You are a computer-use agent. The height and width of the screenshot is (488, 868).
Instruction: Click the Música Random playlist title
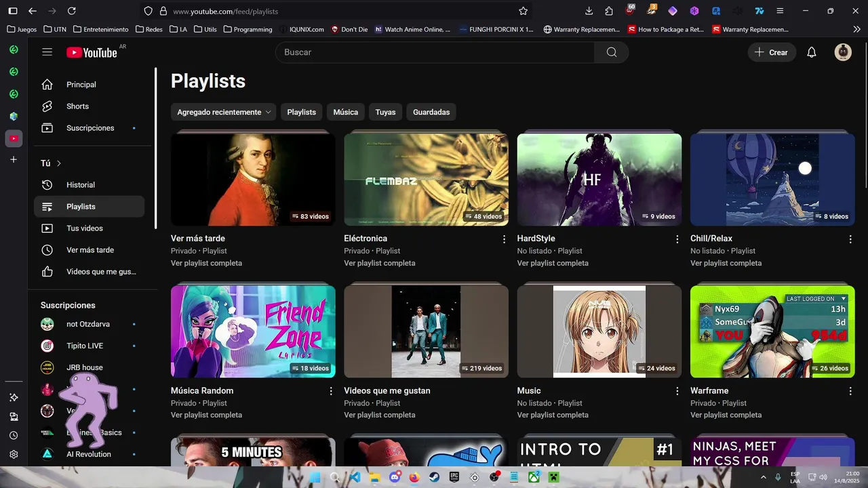(x=202, y=390)
